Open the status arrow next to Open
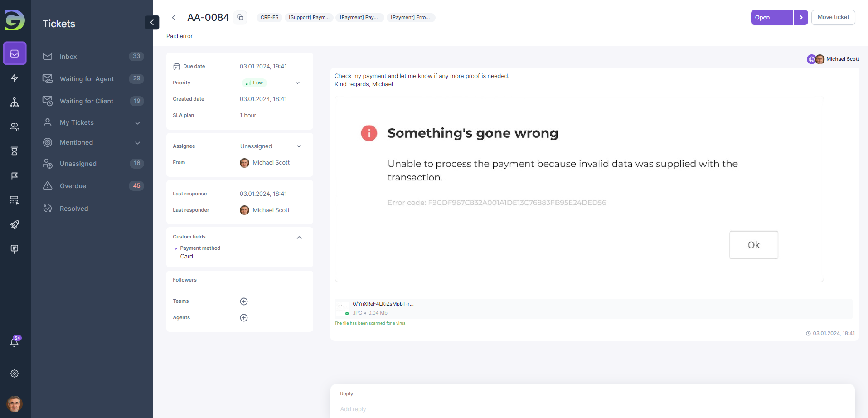 tap(801, 18)
